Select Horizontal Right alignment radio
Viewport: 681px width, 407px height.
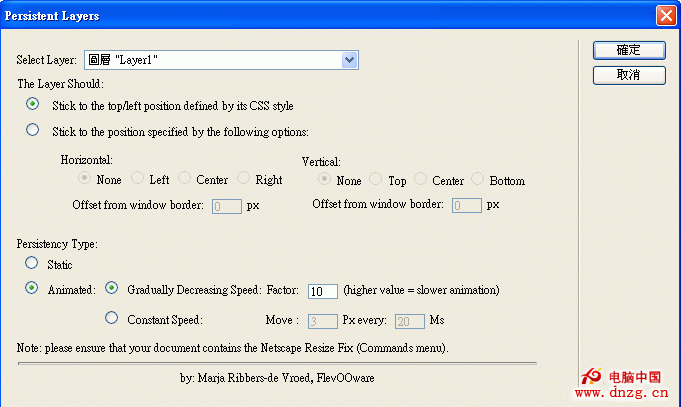click(244, 179)
